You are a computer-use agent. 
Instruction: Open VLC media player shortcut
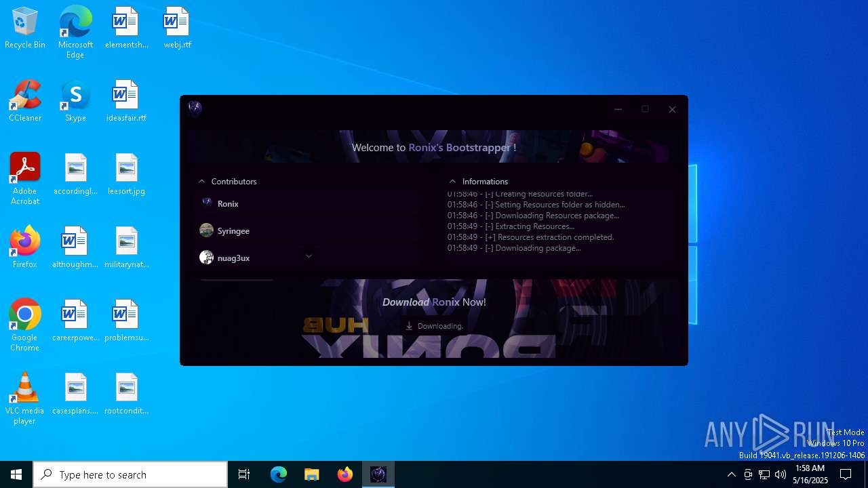point(25,399)
